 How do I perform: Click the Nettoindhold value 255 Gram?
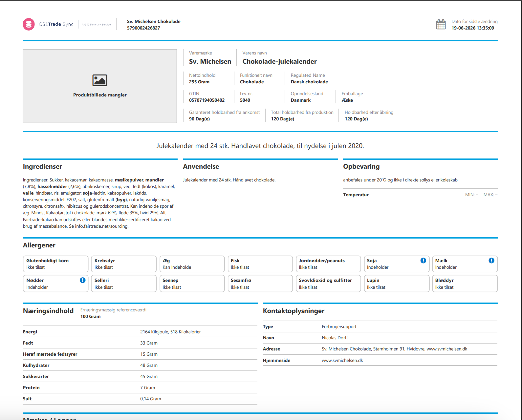199,82
